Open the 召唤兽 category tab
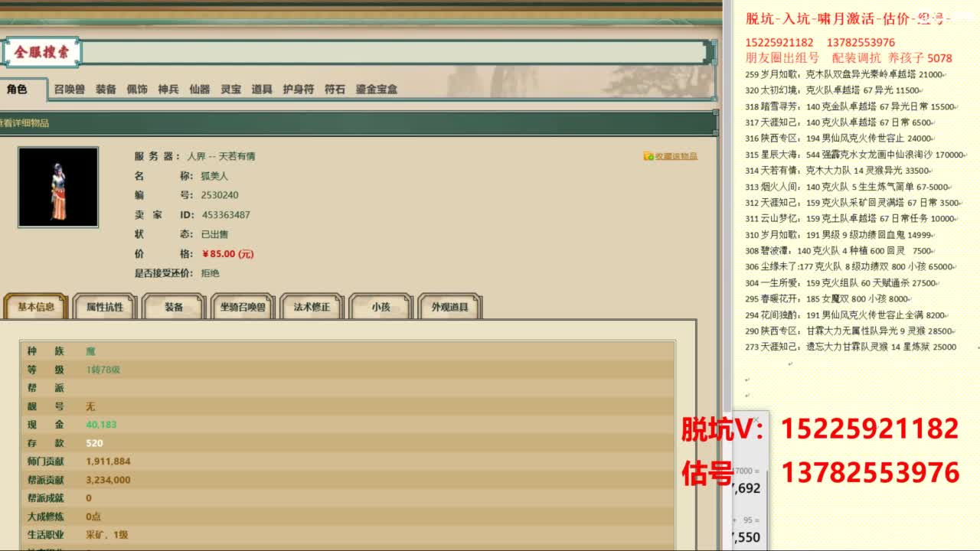 tap(70, 90)
